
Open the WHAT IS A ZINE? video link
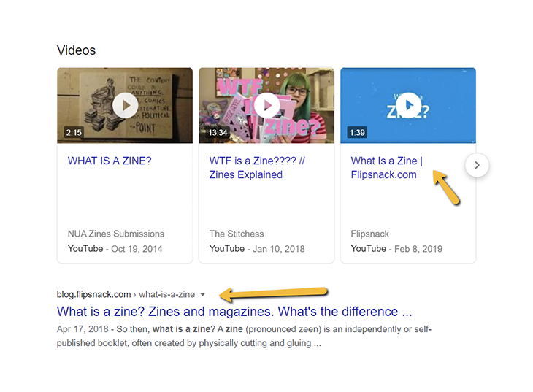[110, 161]
